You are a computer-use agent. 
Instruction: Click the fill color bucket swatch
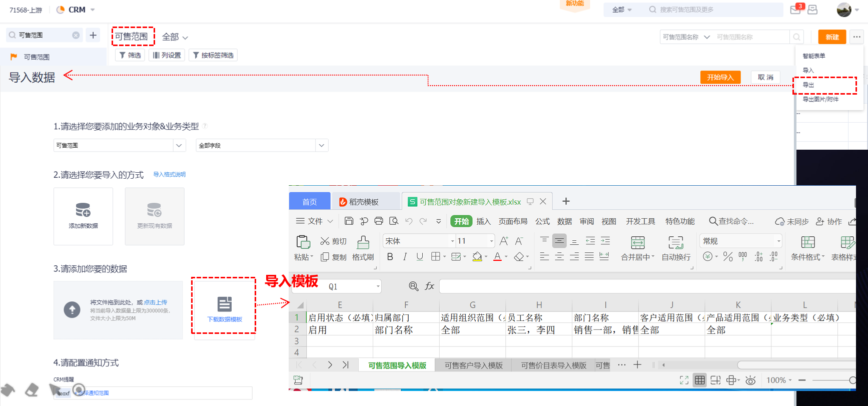[477, 257]
